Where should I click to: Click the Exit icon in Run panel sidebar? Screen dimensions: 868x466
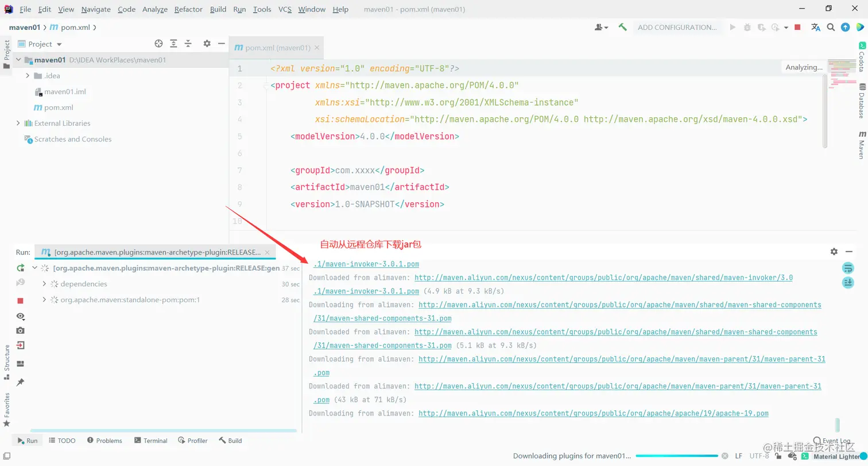pos(21,345)
